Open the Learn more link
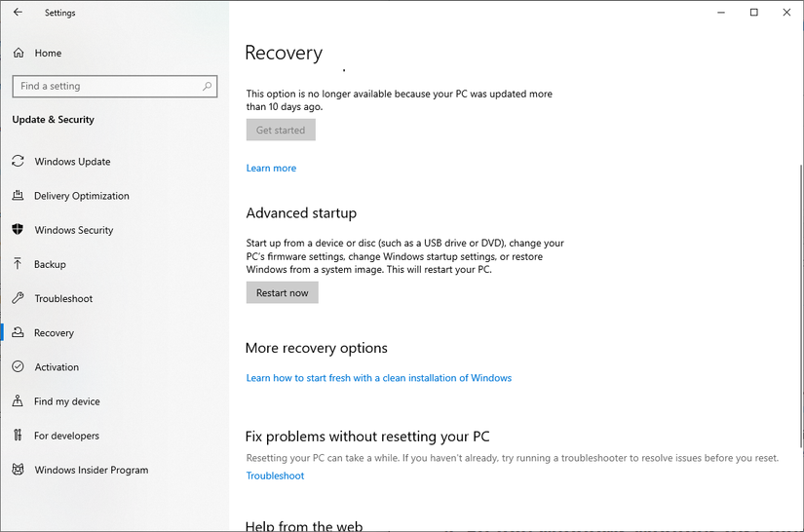 pos(271,169)
